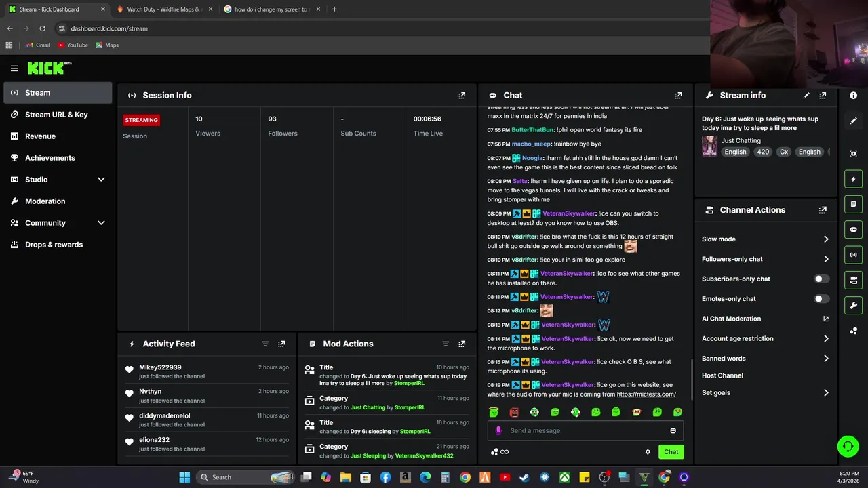Open the mictests.com link in chat

point(646,394)
